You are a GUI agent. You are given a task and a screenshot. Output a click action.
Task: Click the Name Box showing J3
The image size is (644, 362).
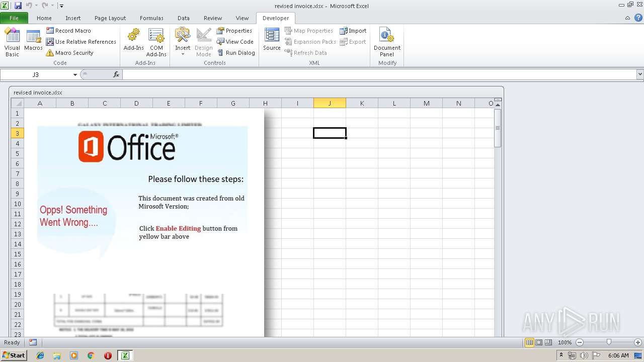(x=36, y=74)
